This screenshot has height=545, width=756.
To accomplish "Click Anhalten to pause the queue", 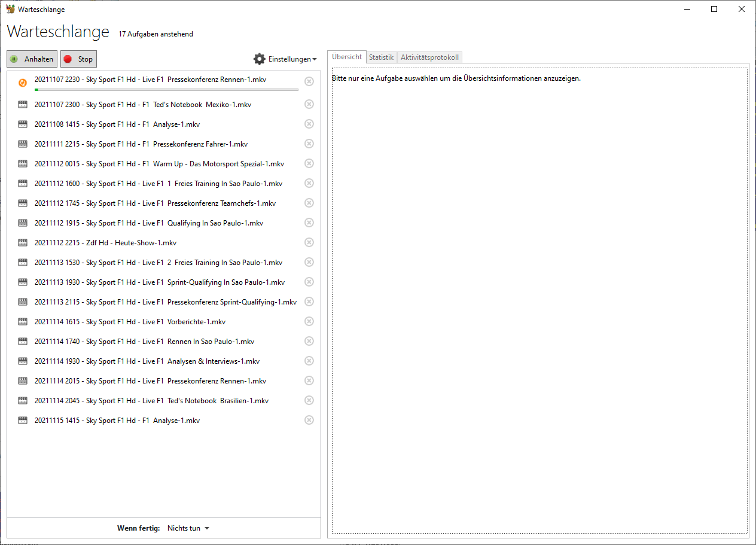I will (32, 59).
